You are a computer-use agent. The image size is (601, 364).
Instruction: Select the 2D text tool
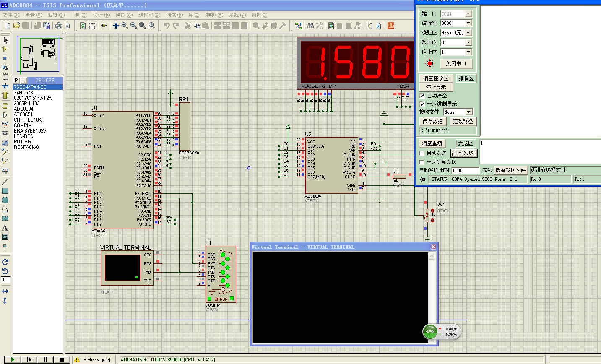5,228
